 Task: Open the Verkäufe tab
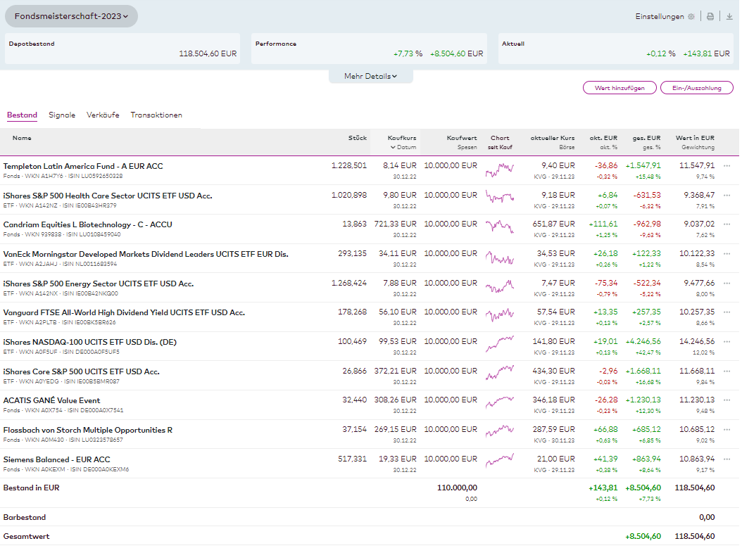[103, 115]
